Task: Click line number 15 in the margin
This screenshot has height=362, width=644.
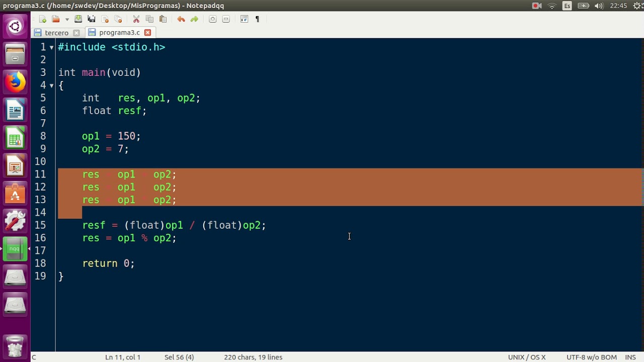Action: 40,225
